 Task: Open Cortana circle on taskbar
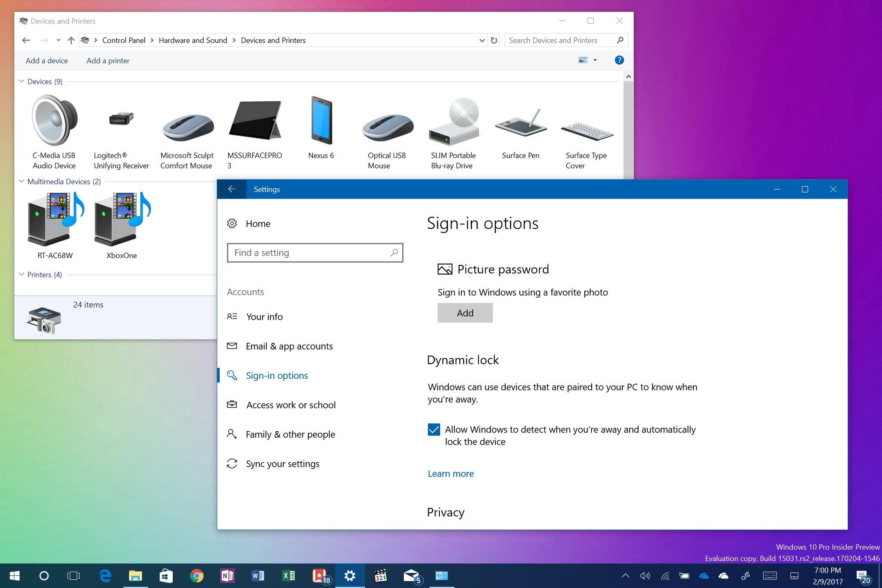[44, 576]
